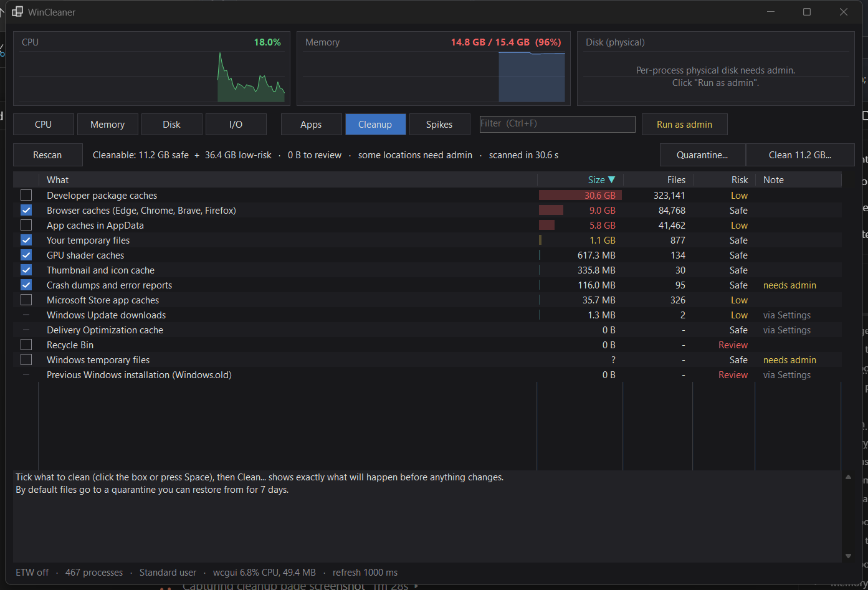Go to the Disk tab
This screenshot has width=868, height=590.
tap(172, 125)
